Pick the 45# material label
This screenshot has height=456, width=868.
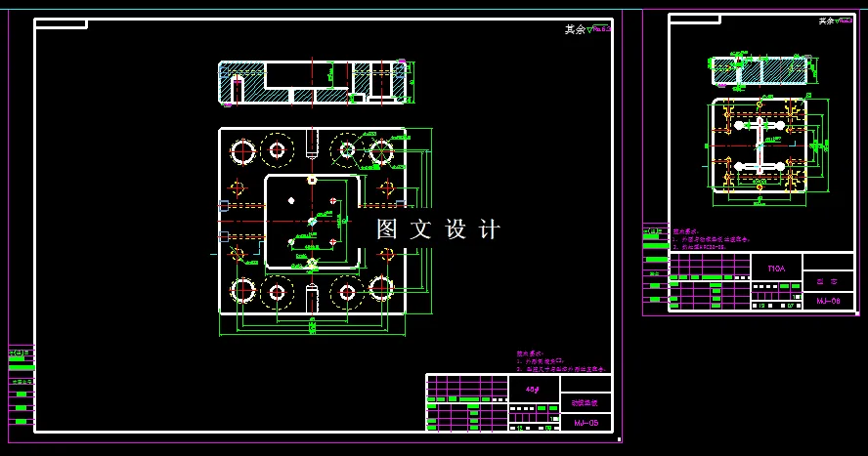[x=533, y=390]
